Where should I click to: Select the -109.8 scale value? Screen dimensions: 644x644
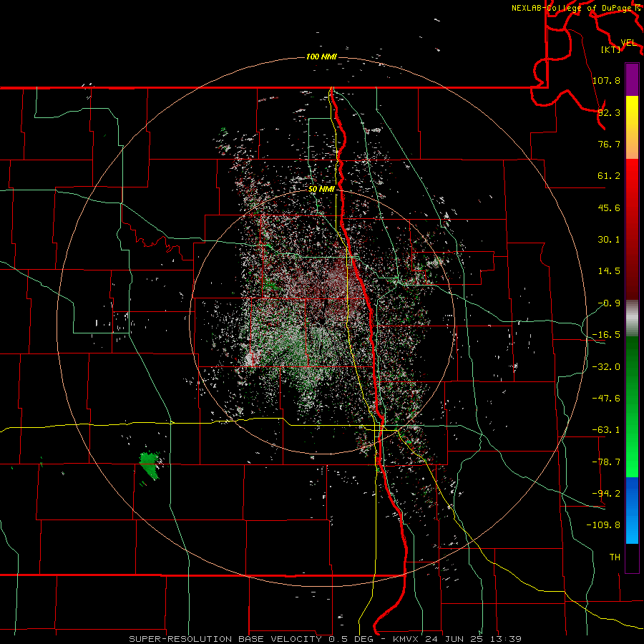point(603,525)
